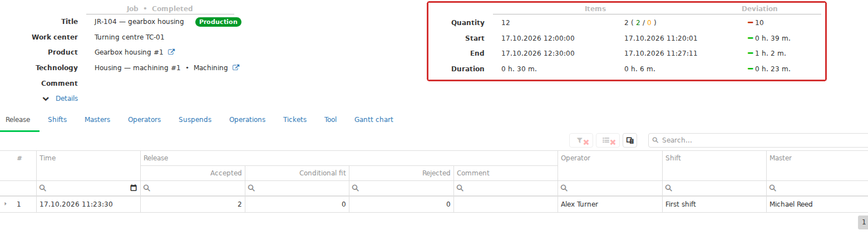The height and width of the screenshot is (235, 868).
Task: Click end deviation 1 h. 2 m.
Action: click(x=771, y=53)
